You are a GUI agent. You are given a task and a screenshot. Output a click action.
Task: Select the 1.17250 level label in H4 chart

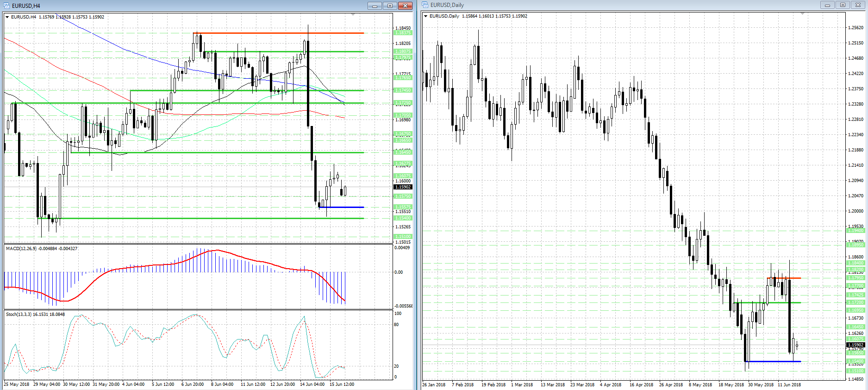point(403,103)
